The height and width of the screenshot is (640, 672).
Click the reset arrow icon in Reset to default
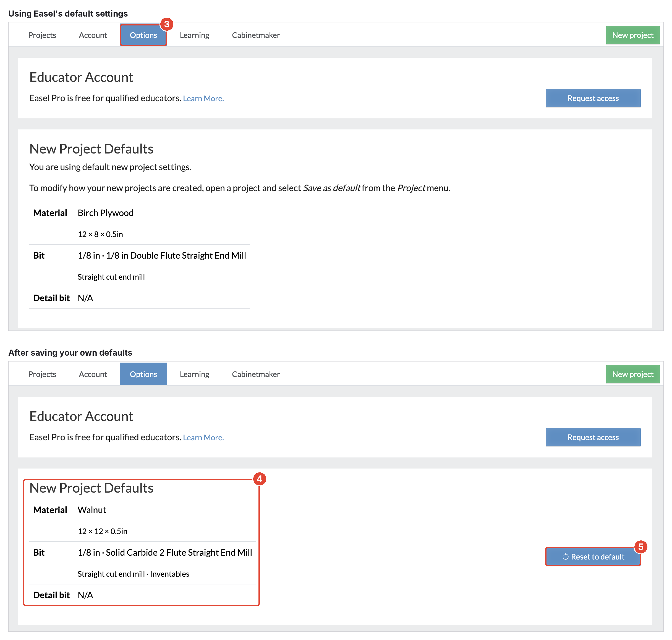point(565,557)
